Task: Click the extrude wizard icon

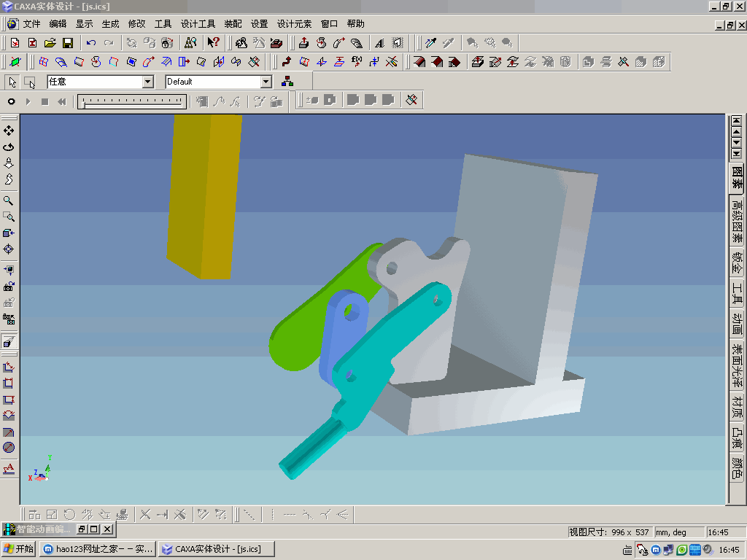Action: point(304,43)
